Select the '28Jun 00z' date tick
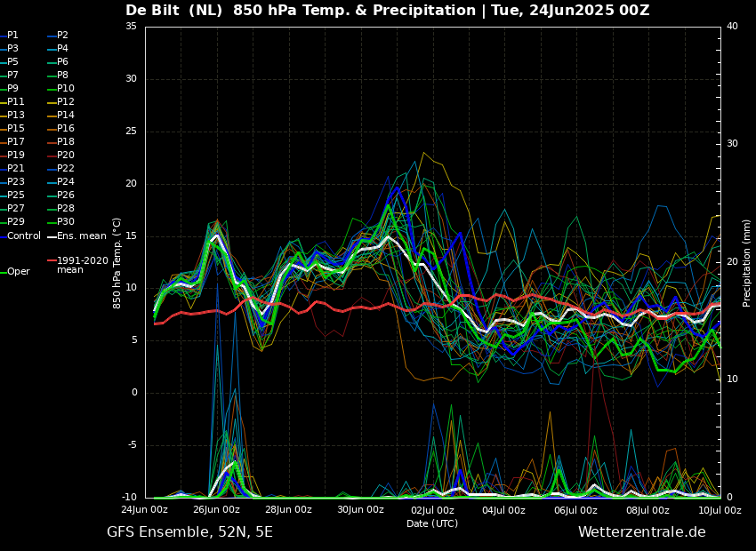 (288, 510)
